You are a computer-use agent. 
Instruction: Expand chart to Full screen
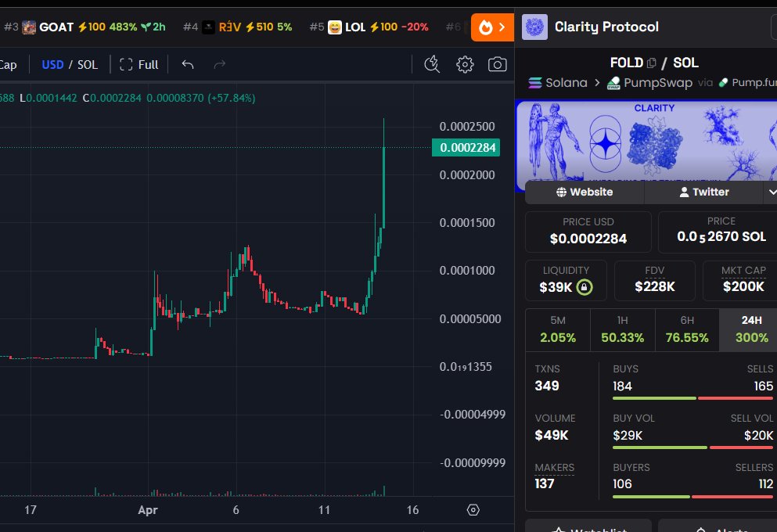pyautogui.click(x=139, y=65)
